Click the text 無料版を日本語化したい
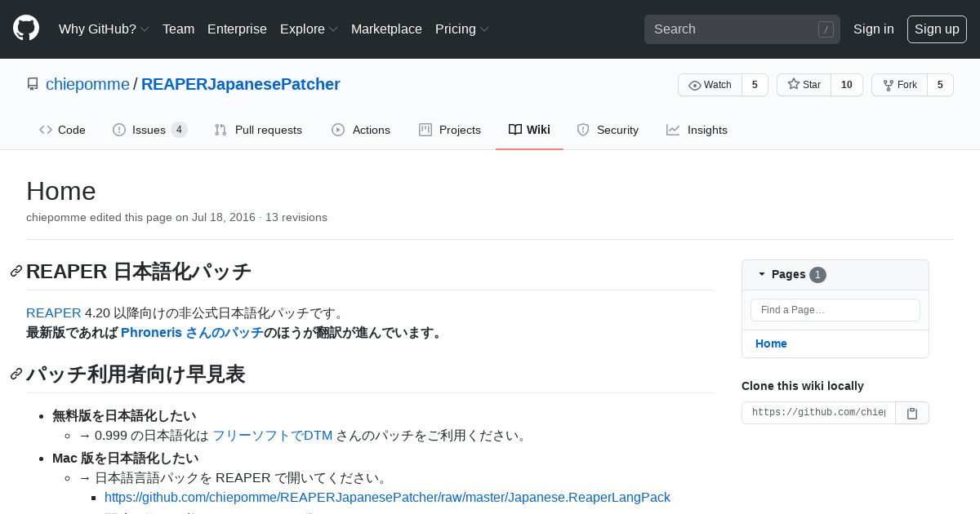The height and width of the screenshot is (514, 980). (124, 416)
